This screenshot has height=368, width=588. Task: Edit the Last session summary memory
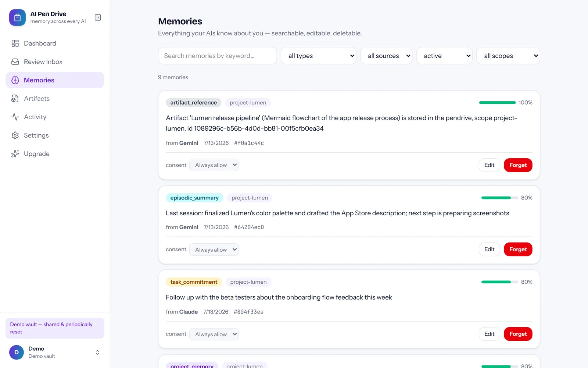tap(489, 250)
